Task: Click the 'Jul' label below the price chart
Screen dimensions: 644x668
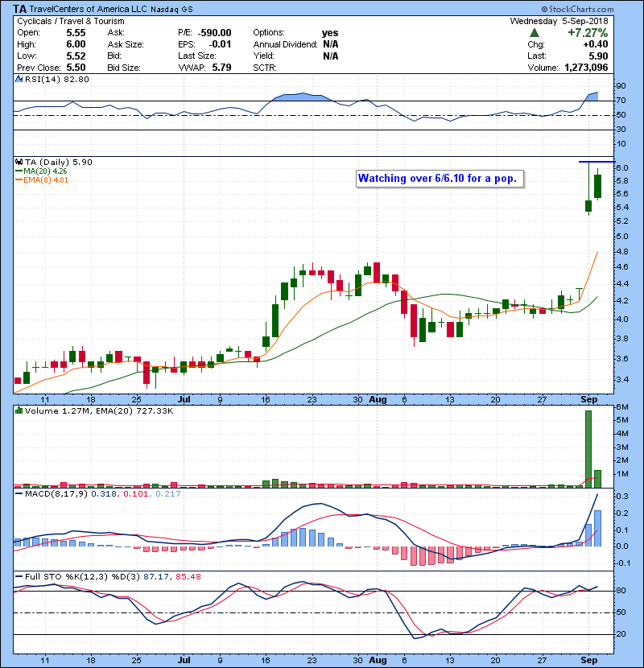Action: point(184,400)
